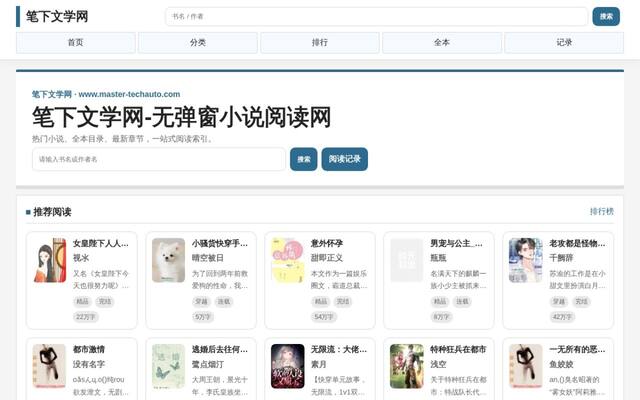Click author name 浅空
Image resolution: width=640 pixels, height=400 pixels.
[438, 364]
